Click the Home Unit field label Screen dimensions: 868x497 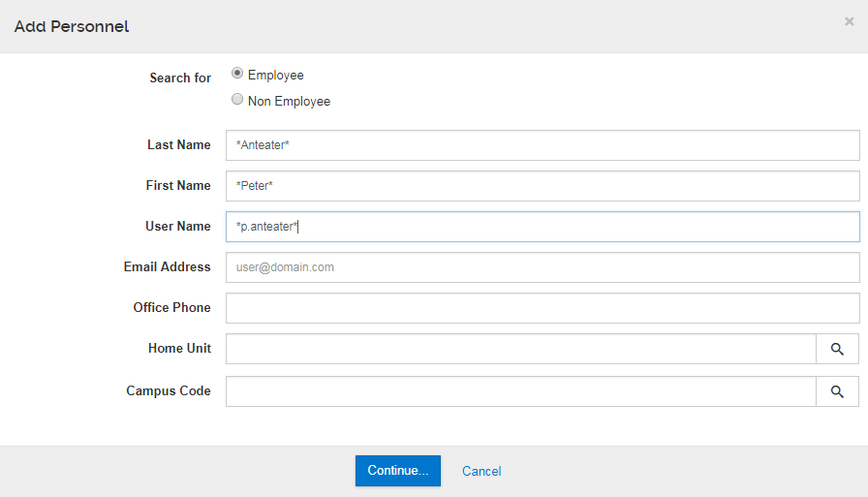tap(179, 348)
